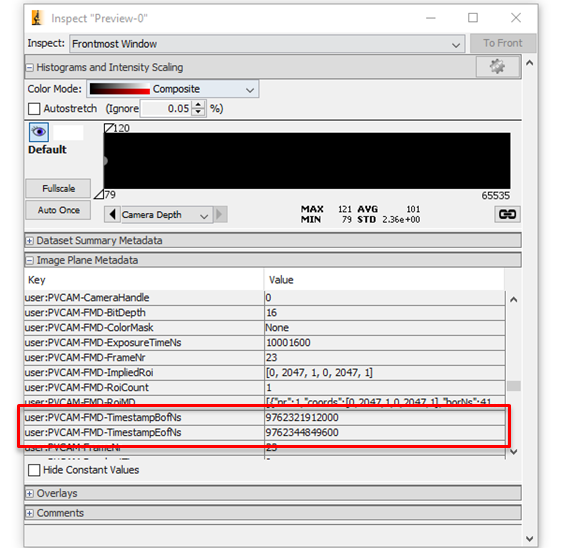Click the Micro-Manager microscope title icon

tap(37, 18)
